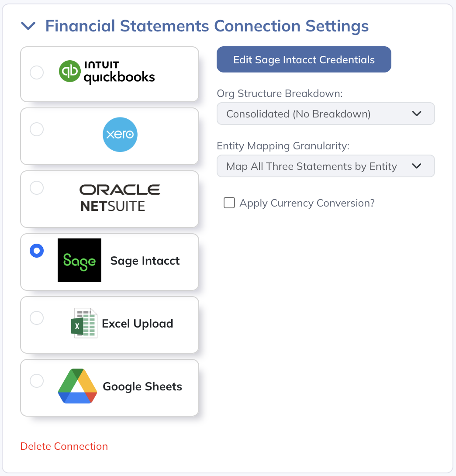Collapse the Financial Statements Connection Settings section

pos(28,26)
